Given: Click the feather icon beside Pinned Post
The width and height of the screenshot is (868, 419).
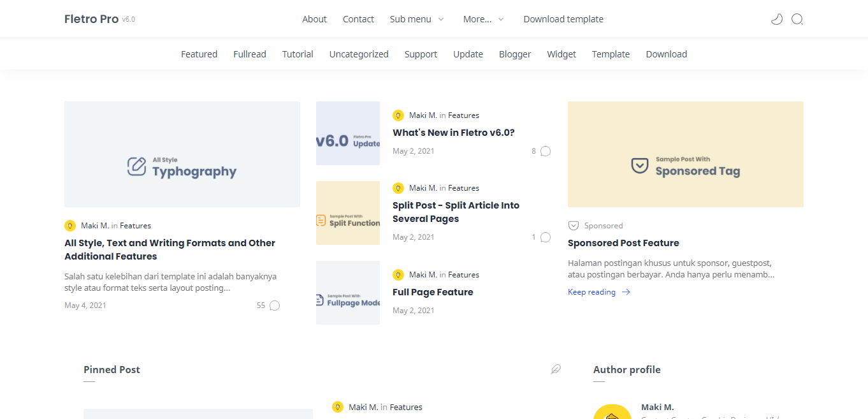Looking at the screenshot, I should (556, 369).
